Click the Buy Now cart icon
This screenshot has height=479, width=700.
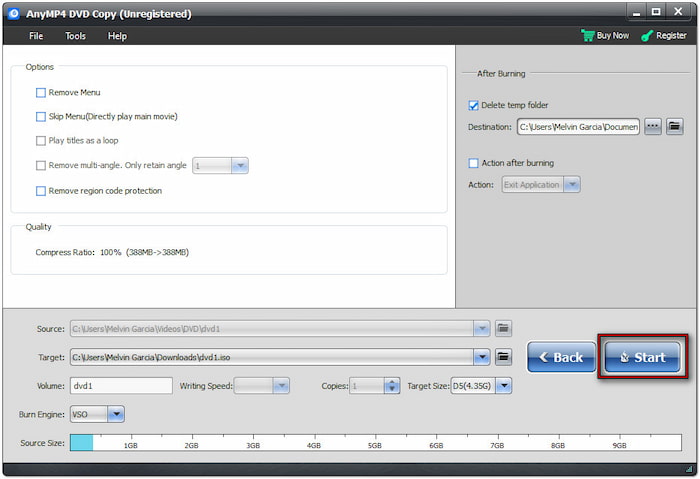tap(587, 36)
